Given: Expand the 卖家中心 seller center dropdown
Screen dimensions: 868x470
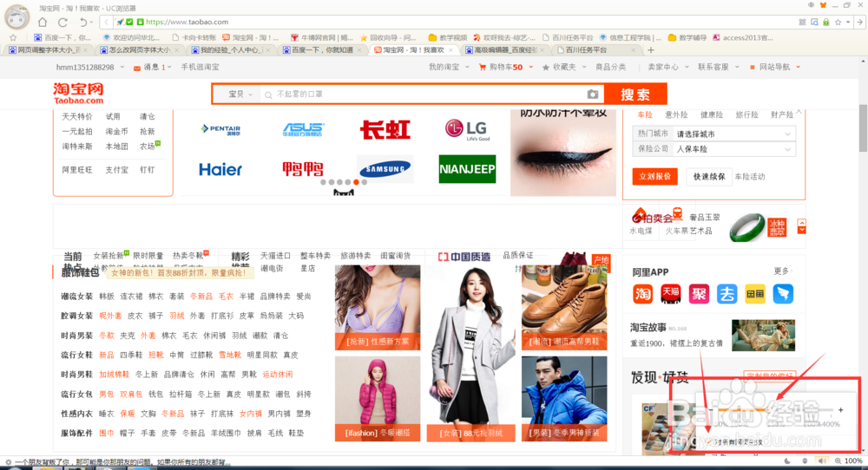Looking at the screenshot, I should [668, 67].
